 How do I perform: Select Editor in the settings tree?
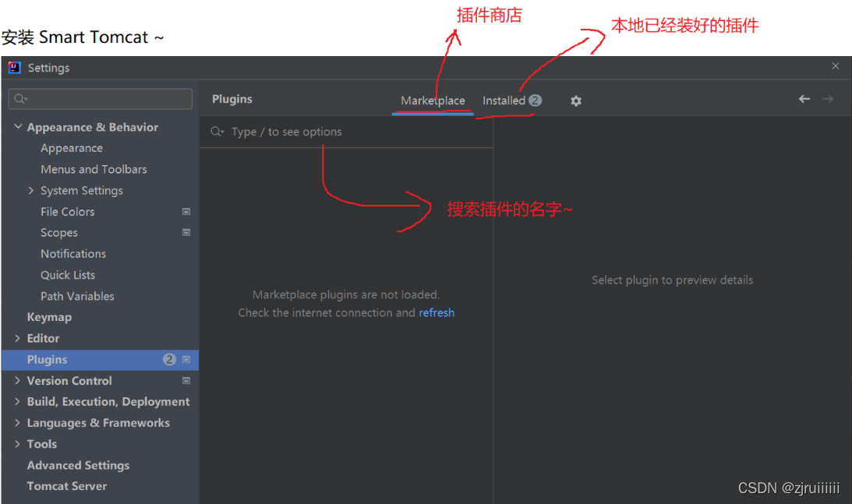click(43, 338)
